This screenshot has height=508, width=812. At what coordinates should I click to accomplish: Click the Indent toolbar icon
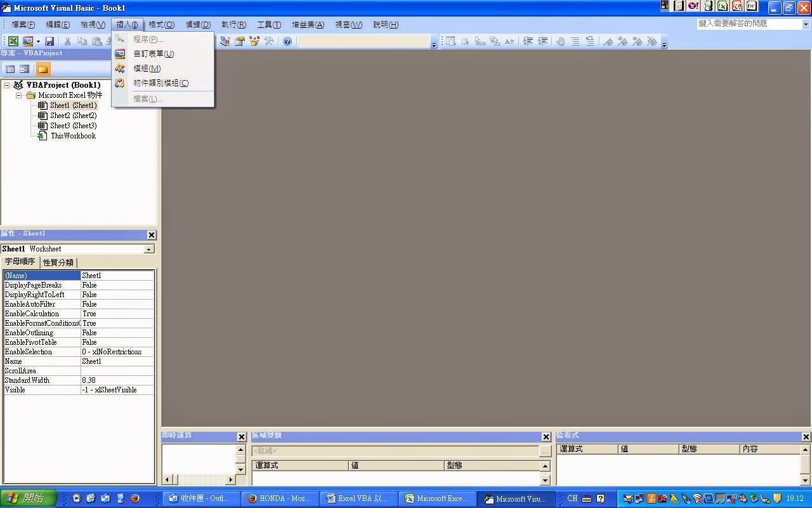(528, 41)
